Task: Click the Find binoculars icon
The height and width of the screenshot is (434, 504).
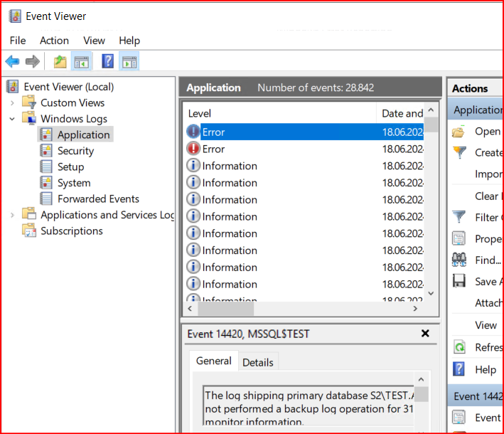Action: pos(459,260)
